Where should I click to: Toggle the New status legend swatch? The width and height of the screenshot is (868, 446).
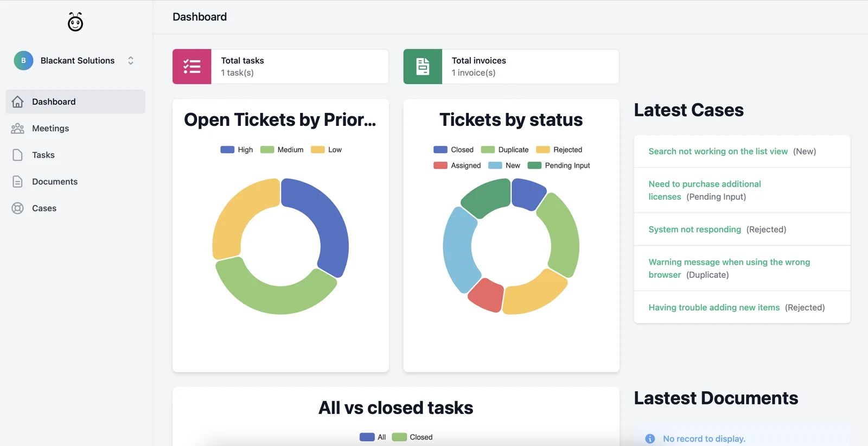coord(495,165)
